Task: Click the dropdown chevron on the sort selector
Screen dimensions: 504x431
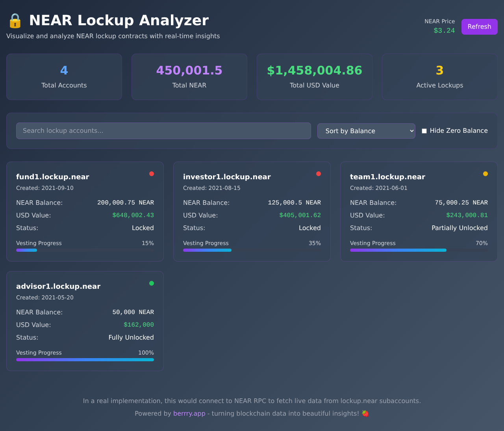Action: [411, 131]
